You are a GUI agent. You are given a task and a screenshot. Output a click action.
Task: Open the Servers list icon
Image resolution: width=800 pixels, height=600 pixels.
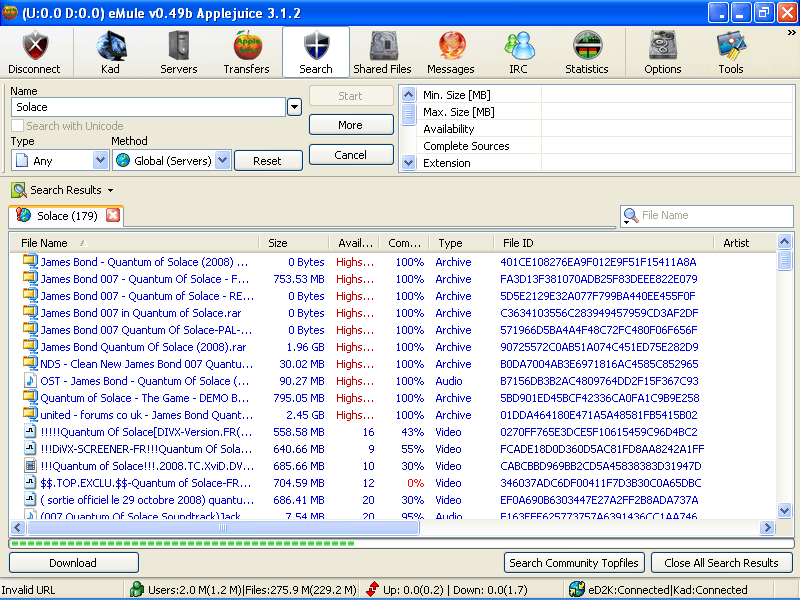[x=179, y=46]
